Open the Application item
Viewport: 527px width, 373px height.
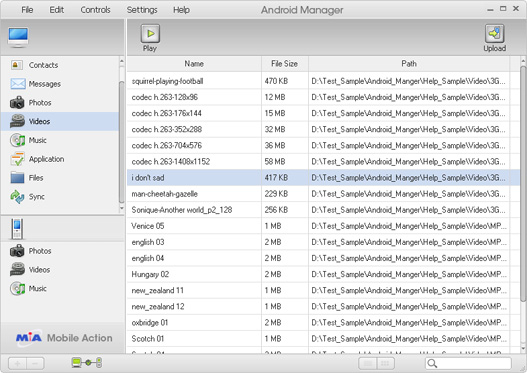point(60,159)
